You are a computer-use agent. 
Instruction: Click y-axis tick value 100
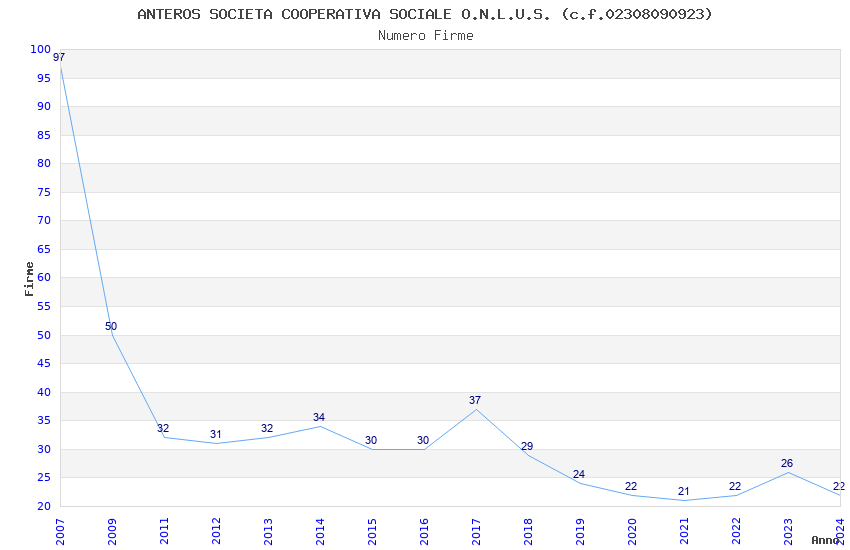pyautogui.click(x=41, y=49)
